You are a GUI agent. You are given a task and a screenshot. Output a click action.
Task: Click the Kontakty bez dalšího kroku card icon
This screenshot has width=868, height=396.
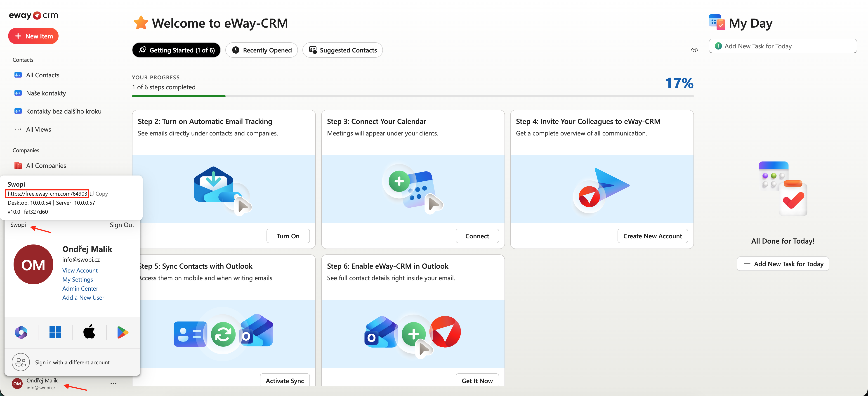click(x=18, y=111)
